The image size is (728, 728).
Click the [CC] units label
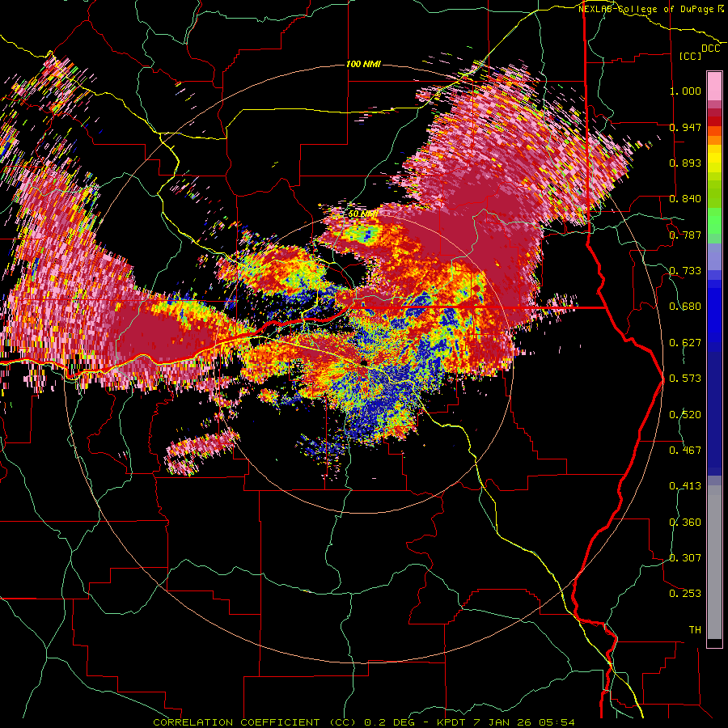pos(691,56)
